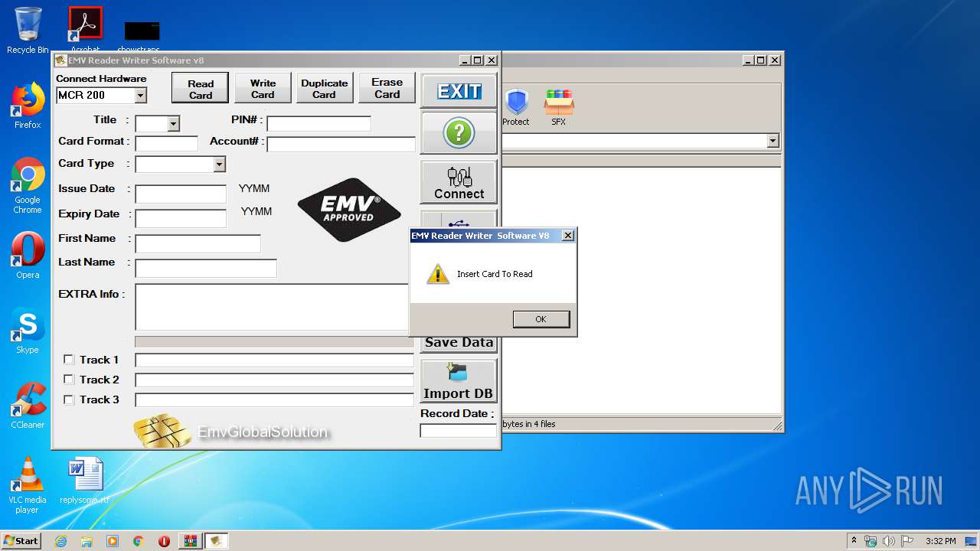Expand the Connect Hardware MCR 200 dropdown

coord(140,96)
